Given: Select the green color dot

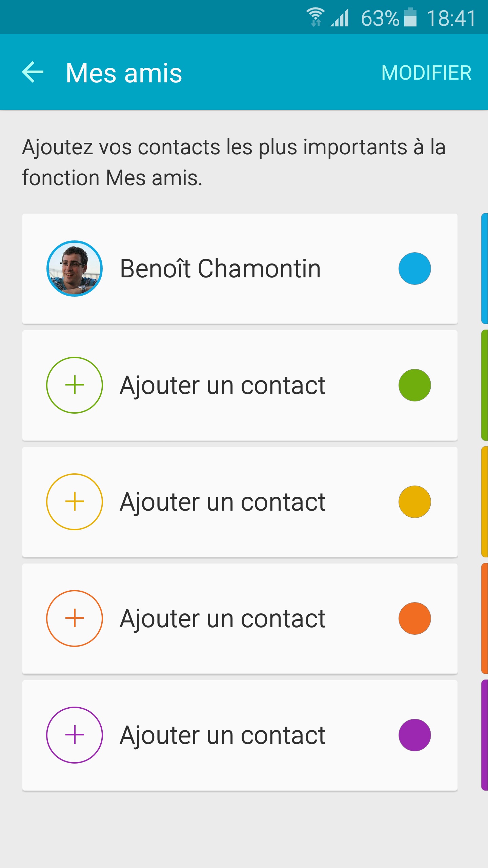Looking at the screenshot, I should coord(414,385).
